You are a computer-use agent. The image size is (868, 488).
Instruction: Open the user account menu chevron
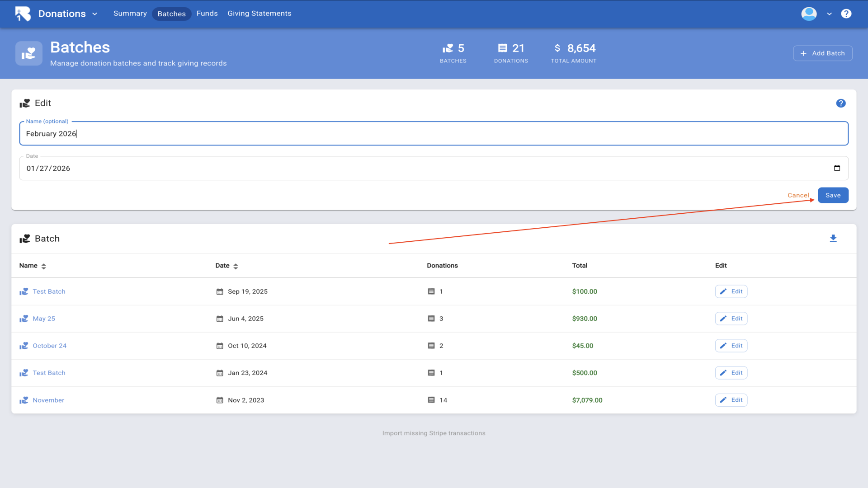[829, 14]
